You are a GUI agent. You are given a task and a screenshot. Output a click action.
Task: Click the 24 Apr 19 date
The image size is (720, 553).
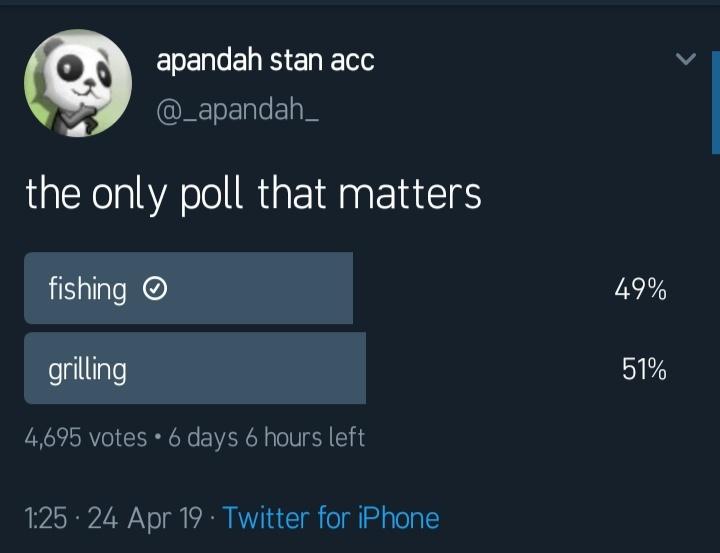147,518
